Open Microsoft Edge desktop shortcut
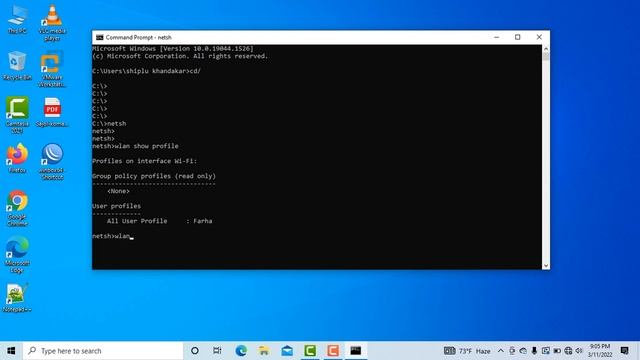 (x=17, y=254)
